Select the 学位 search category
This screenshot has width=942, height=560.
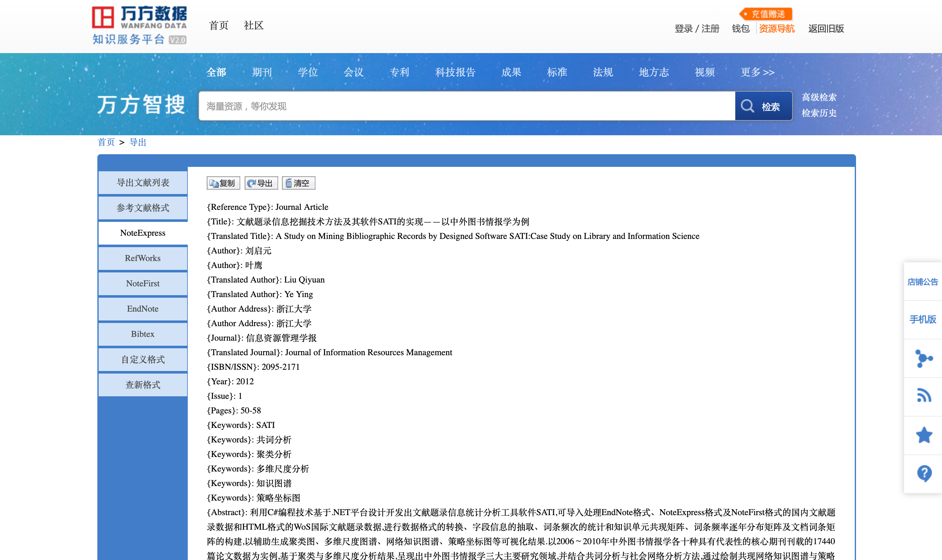tap(308, 72)
